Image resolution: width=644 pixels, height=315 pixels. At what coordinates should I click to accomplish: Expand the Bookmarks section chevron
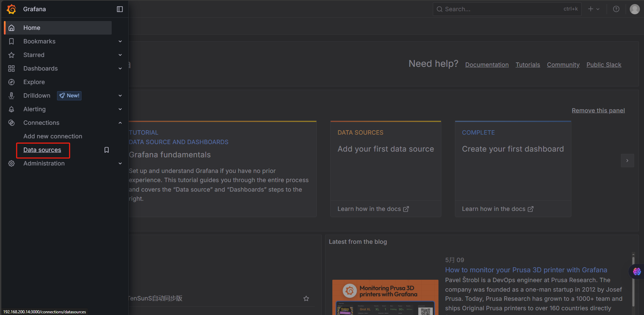[x=120, y=41]
